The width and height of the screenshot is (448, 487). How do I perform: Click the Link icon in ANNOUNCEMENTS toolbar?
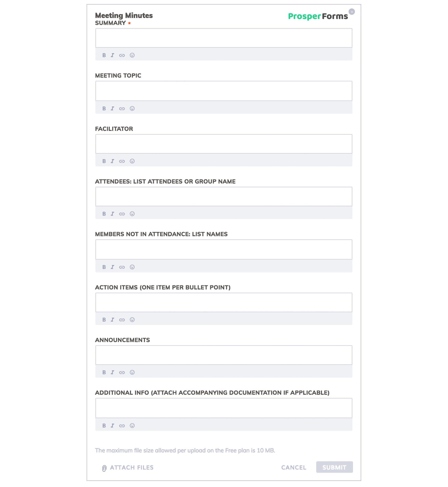pos(122,372)
